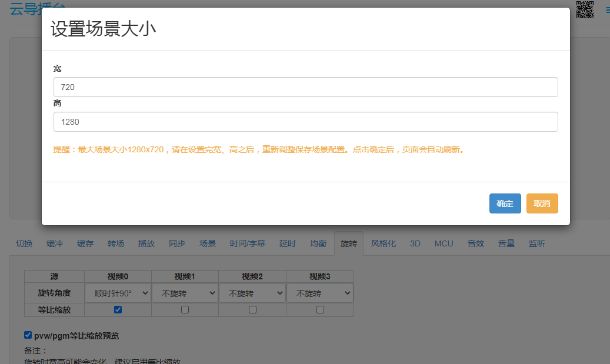The width and height of the screenshot is (610, 364).
Task: Toggle pvw/pgm等比缩放预览 checkbox
Action: [x=28, y=335]
